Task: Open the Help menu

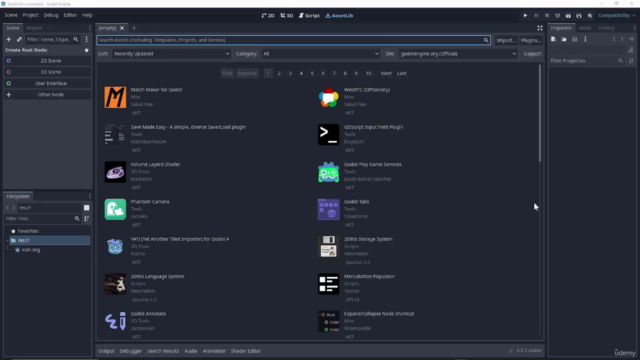Action: pyautogui.click(x=87, y=15)
